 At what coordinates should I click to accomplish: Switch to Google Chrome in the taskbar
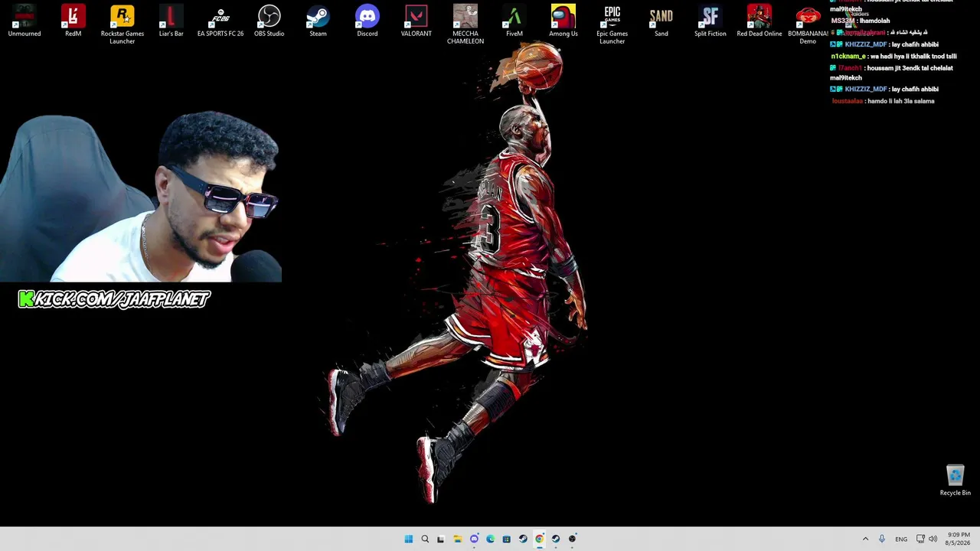tap(539, 539)
